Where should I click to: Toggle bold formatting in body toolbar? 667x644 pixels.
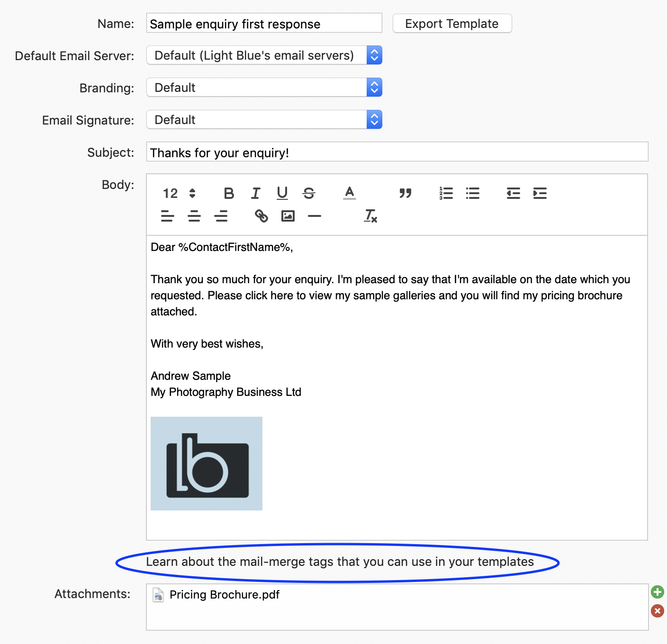coord(229,193)
